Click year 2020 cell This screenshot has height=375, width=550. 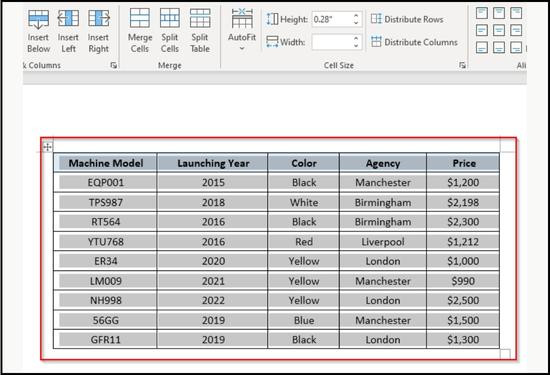213,261
